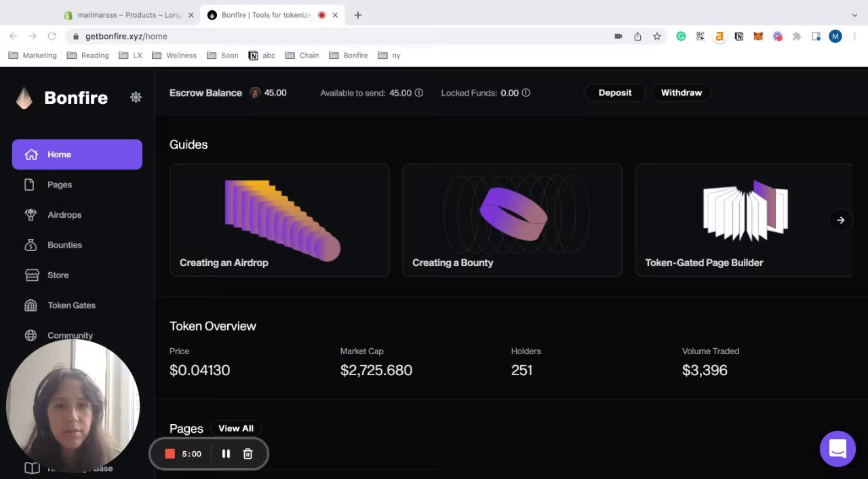Open a new browser tab
868x479 pixels.
click(358, 15)
